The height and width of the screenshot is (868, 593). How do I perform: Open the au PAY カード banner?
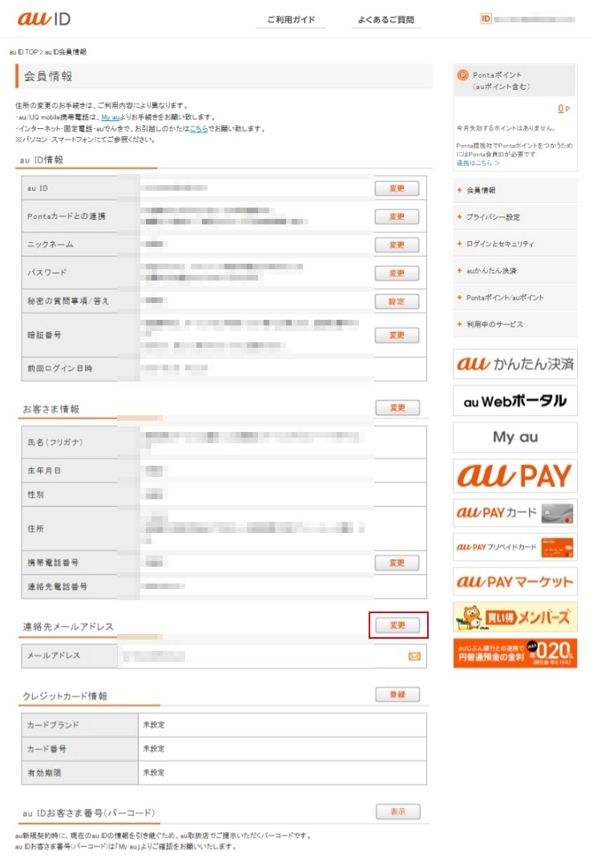coord(514,512)
